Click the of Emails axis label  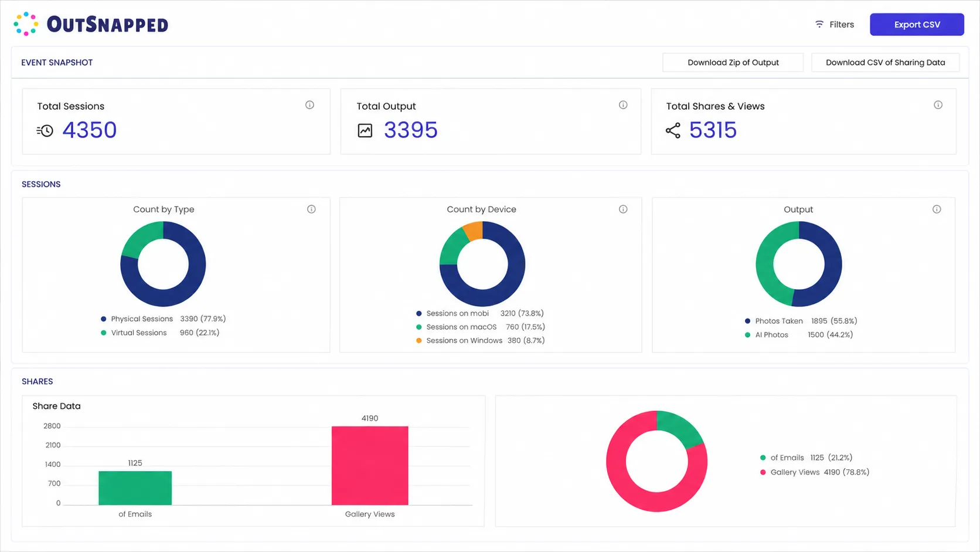[x=135, y=514]
